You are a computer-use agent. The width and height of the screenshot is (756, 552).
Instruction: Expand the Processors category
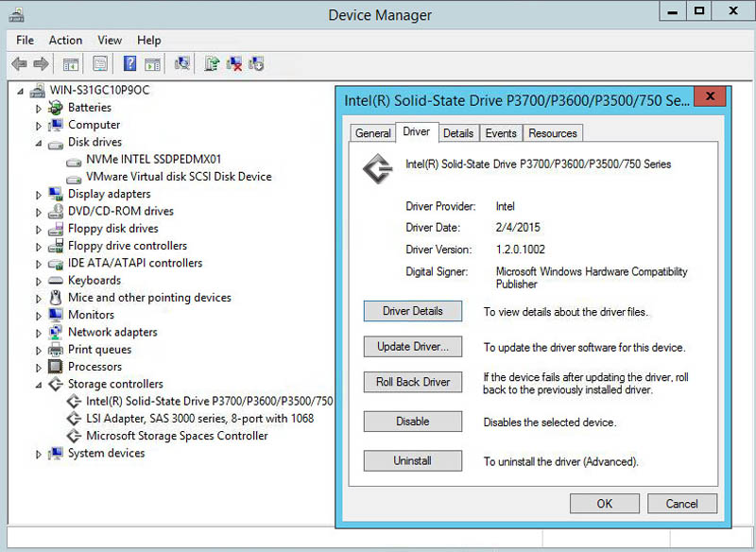coord(39,367)
